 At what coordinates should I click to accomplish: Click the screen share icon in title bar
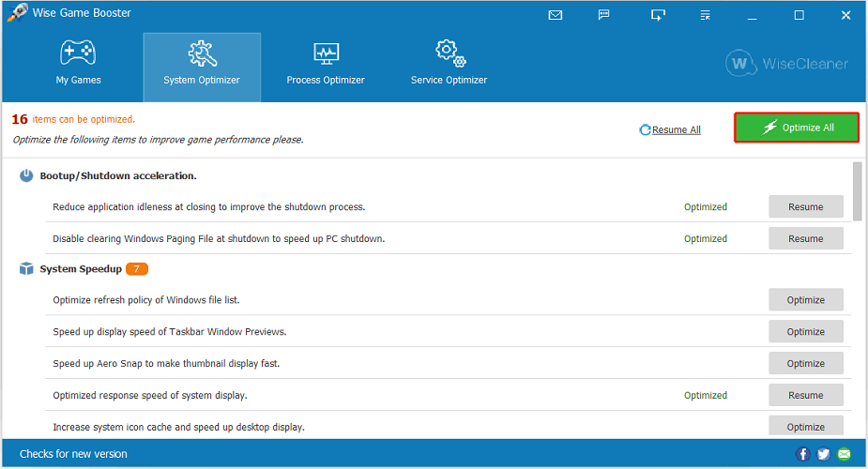(x=658, y=15)
